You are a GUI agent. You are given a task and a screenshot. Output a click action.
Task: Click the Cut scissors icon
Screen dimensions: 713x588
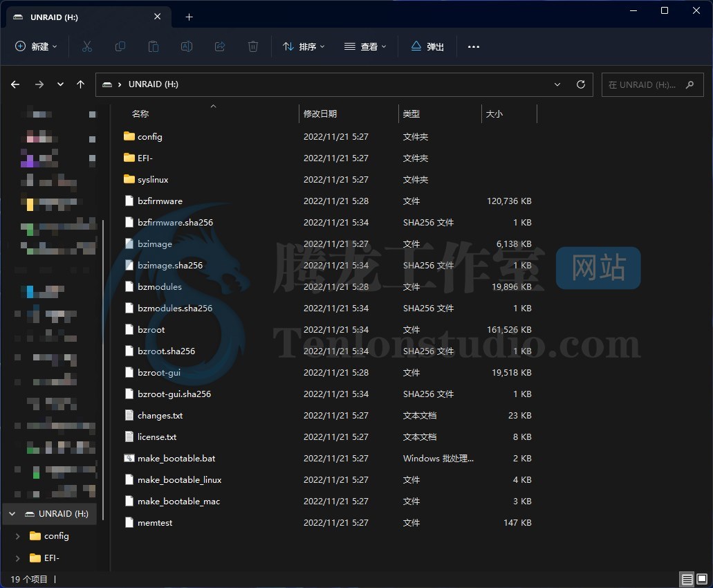pyautogui.click(x=87, y=46)
